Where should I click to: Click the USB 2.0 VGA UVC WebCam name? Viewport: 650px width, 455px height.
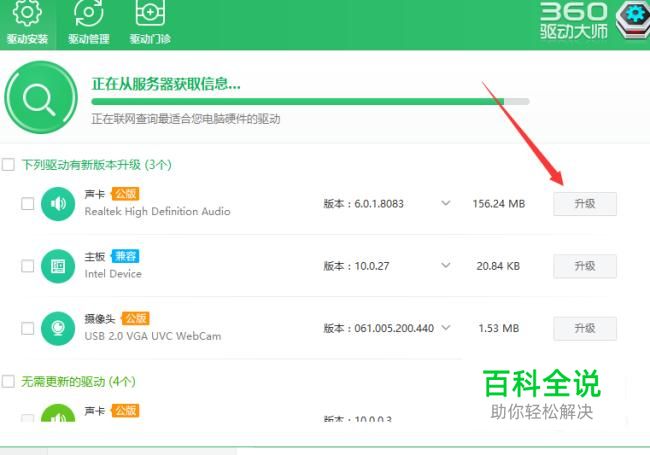click(153, 336)
